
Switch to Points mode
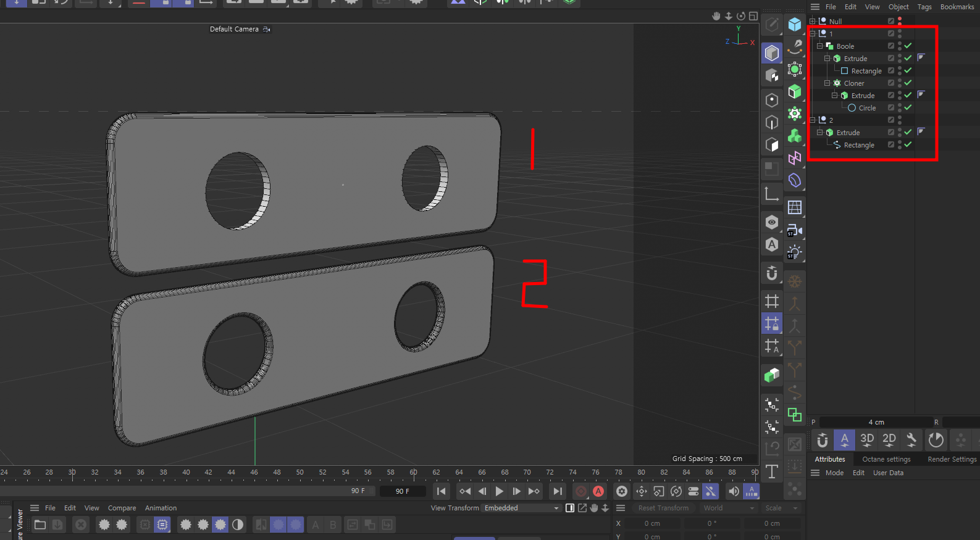772,100
